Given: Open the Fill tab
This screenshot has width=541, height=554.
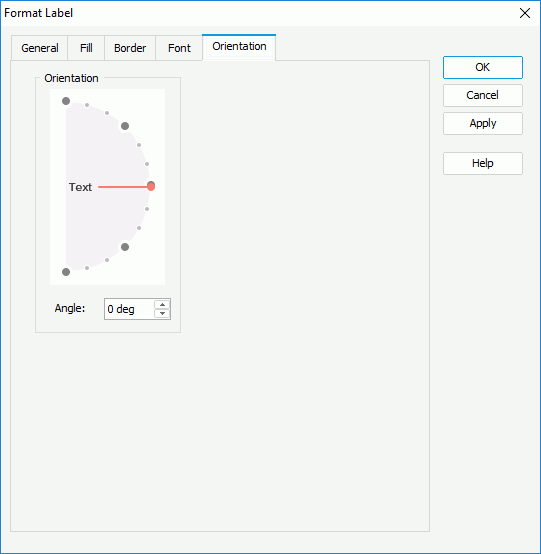Looking at the screenshot, I should pos(86,48).
